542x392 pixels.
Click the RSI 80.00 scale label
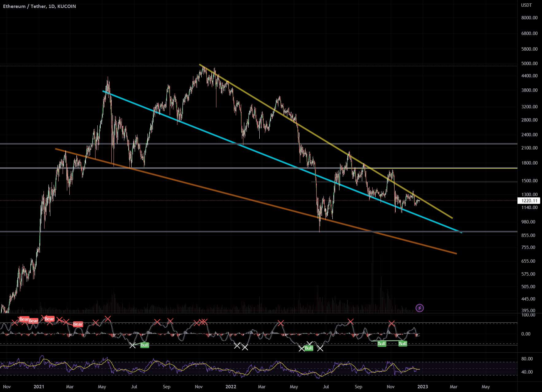(x=527, y=359)
